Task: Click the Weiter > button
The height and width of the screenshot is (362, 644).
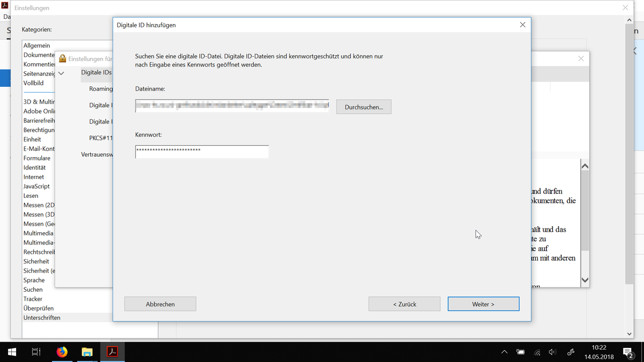Action: [x=483, y=304]
